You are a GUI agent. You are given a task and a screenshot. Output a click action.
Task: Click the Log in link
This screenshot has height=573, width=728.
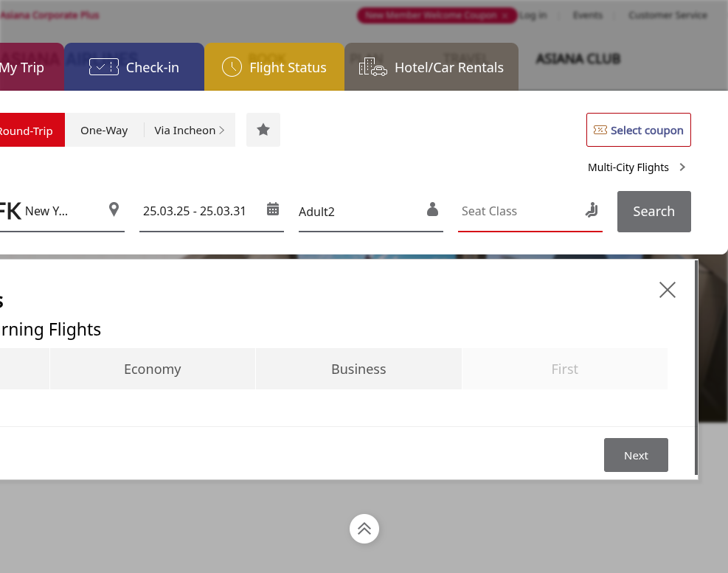point(533,15)
